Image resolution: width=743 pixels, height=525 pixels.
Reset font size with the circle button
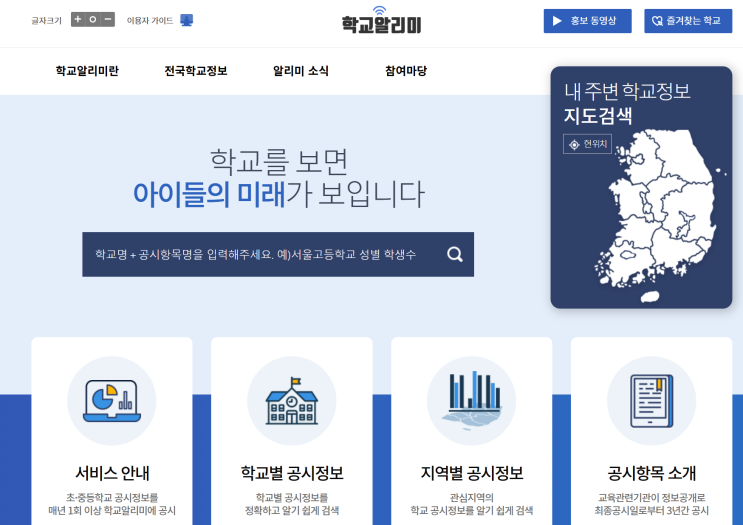pos(93,19)
